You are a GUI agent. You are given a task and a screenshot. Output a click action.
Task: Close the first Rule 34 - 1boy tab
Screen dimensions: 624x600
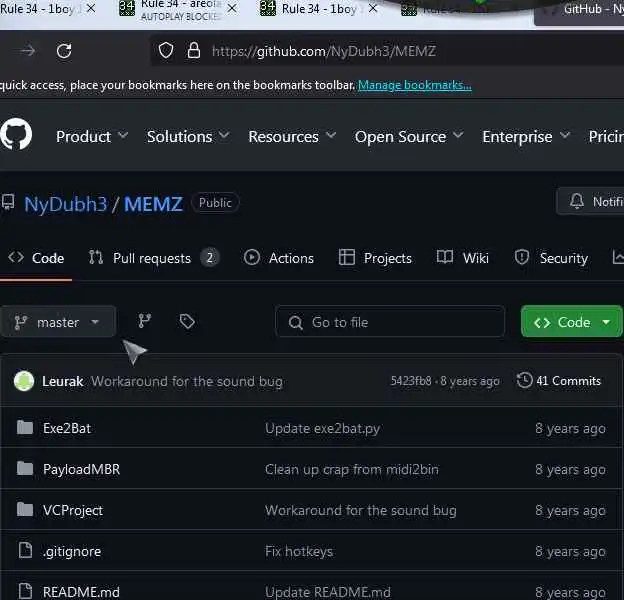coord(91,8)
